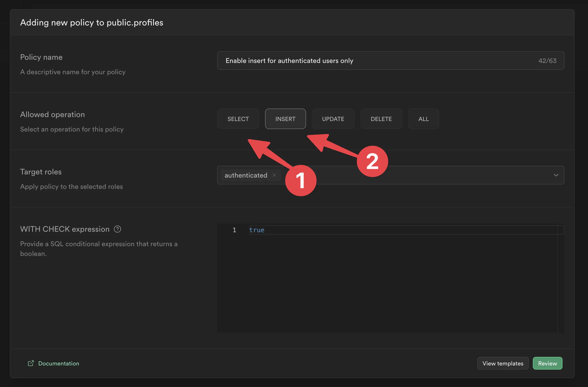Screen dimensions: 588x387
Task: Click the 'true' expression in the editor
Action: tap(257, 230)
